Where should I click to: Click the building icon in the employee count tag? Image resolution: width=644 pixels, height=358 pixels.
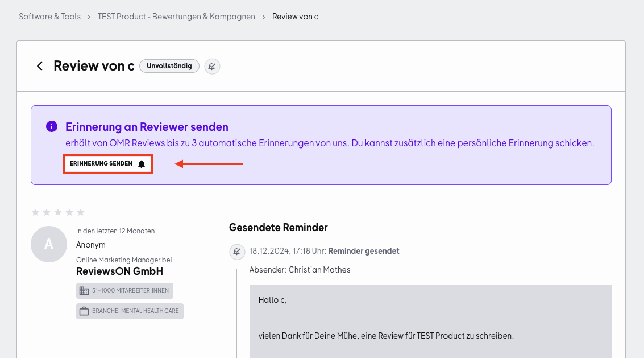click(x=84, y=290)
